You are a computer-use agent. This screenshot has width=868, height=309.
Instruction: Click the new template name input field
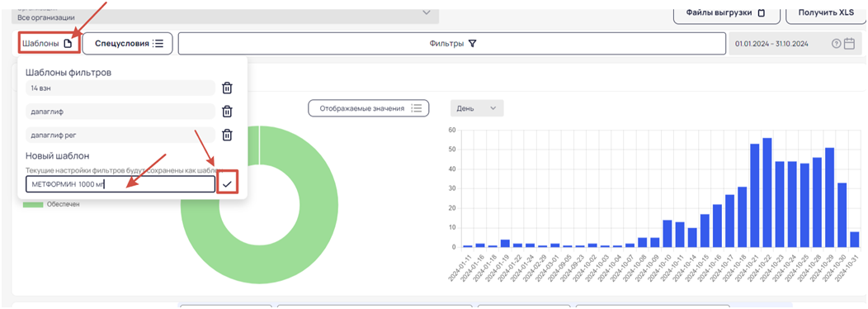point(120,184)
